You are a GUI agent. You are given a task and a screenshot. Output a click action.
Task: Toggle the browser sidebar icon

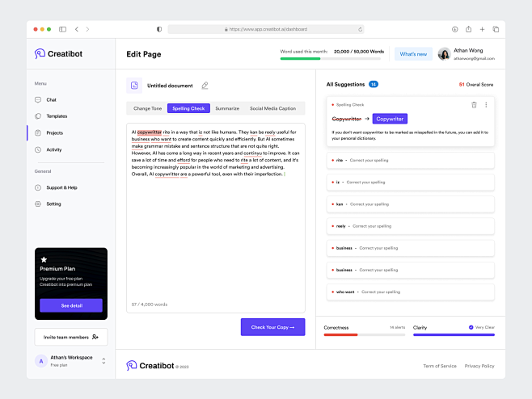click(x=62, y=29)
